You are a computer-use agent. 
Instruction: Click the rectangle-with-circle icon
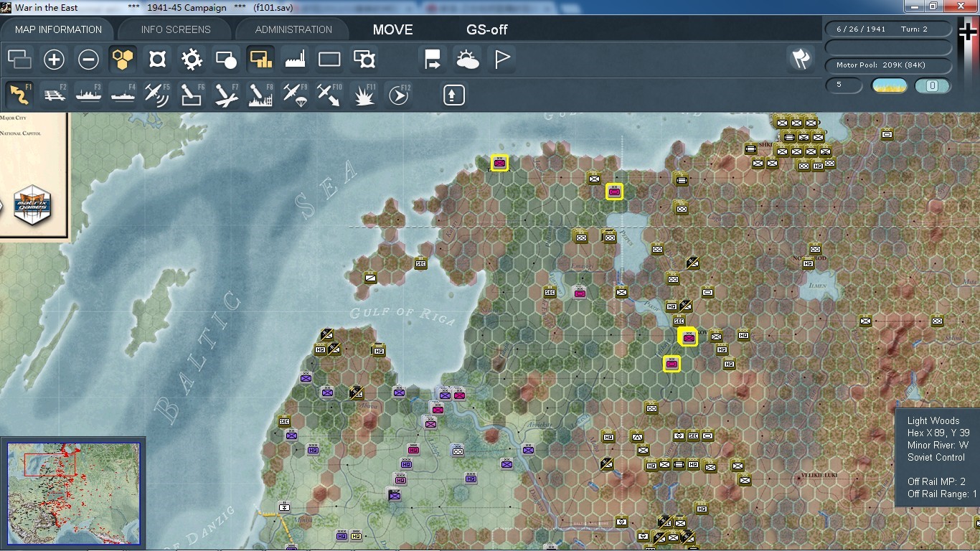click(227, 60)
